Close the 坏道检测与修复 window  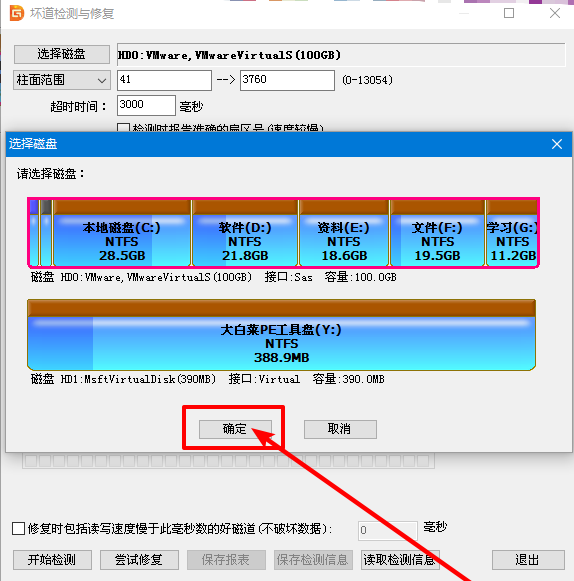tap(555, 13)
